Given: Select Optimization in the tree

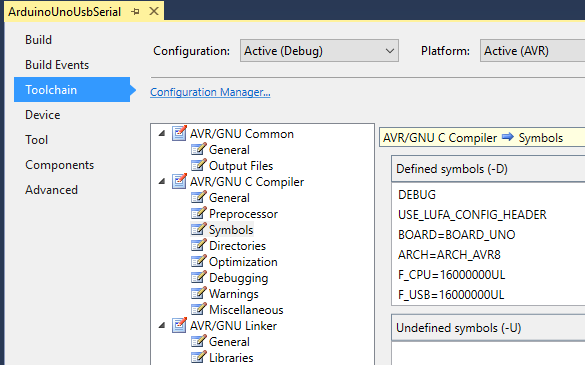Looking at the screenshot, I should [x=243, y=262].
